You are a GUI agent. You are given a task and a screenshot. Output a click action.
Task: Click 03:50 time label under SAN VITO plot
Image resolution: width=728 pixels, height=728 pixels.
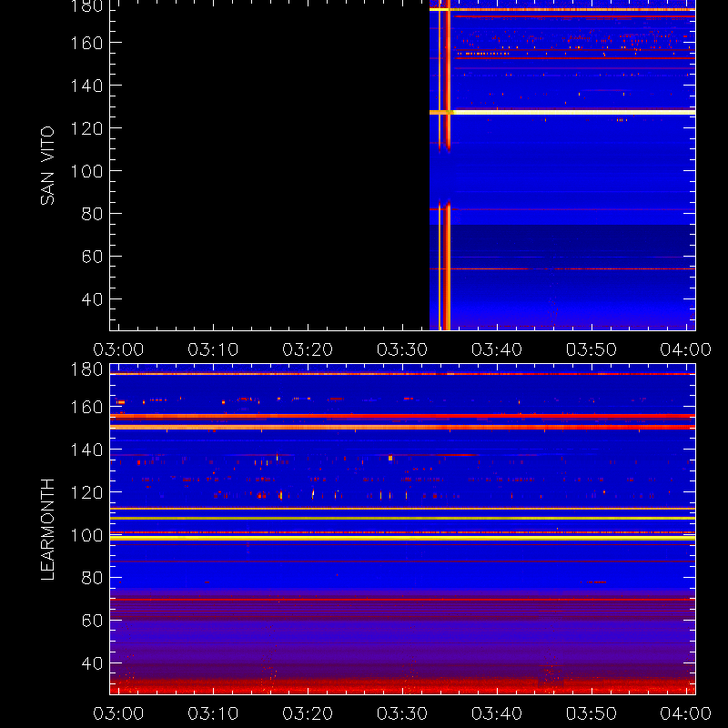(591, 349)
